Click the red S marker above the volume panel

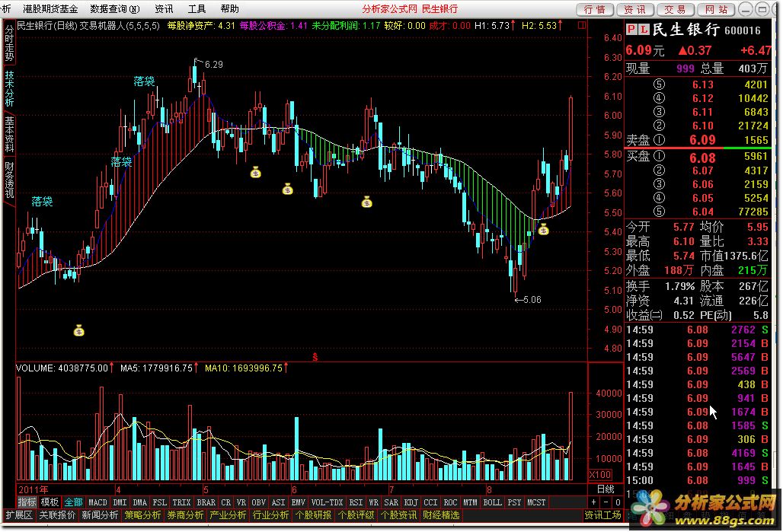click(315, 356)
